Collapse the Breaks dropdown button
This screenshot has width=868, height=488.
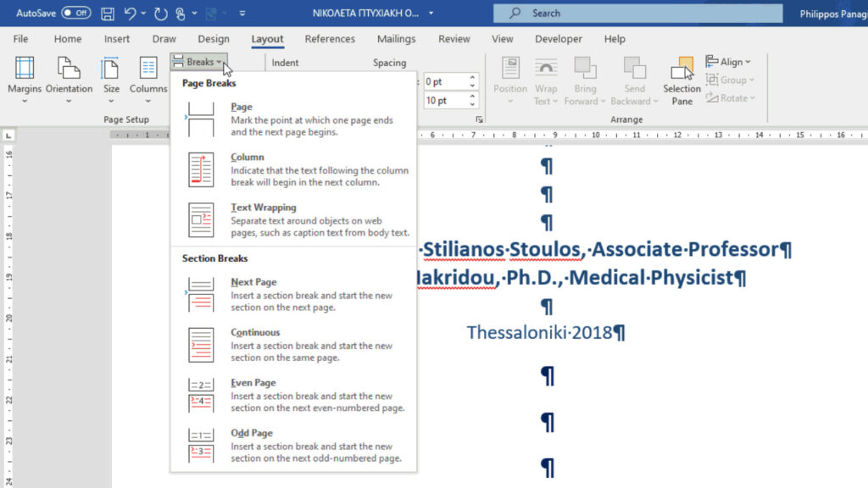point(198,62)
